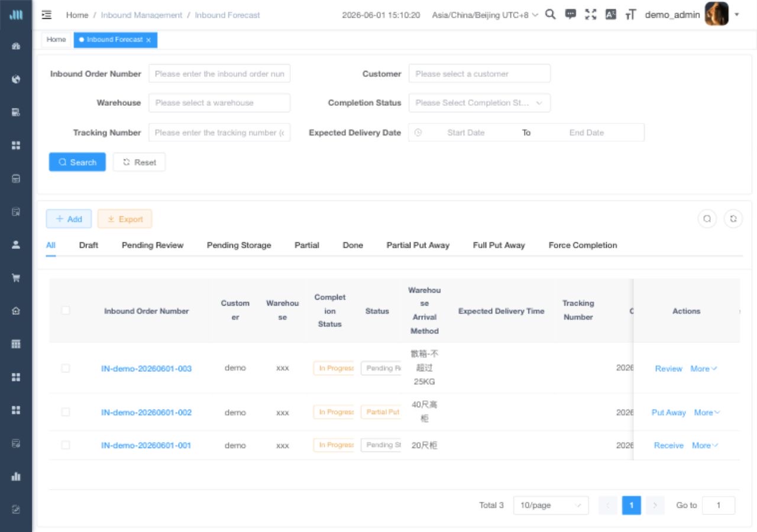The width and height of the screenshot is (757, 532).
Task: Click Receive action for order 001
Action: 669,445
